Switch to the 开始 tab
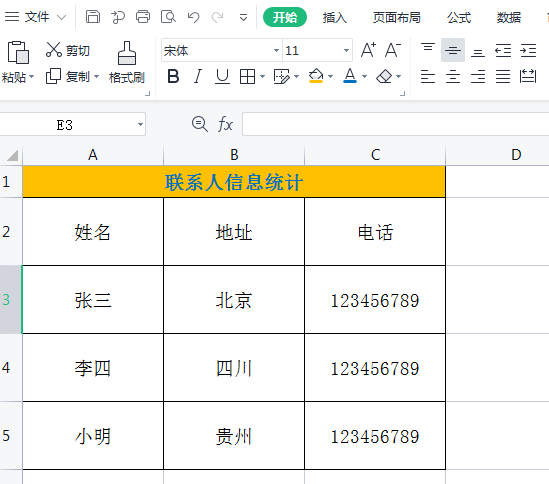This screenshot has width=549, height=484. [x=285, y=17]
